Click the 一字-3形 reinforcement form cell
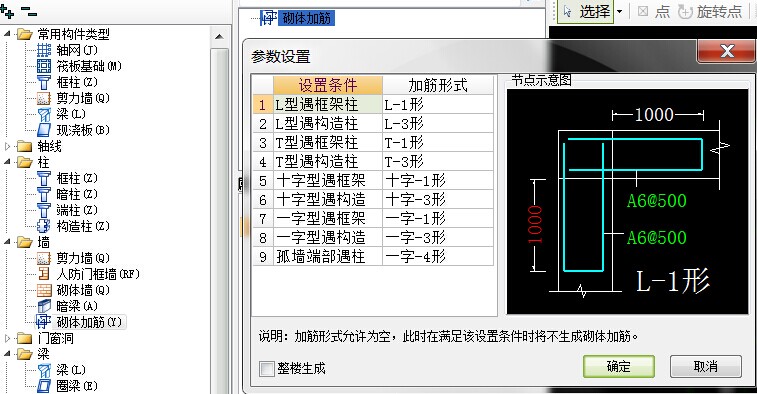 click(438, 238)
